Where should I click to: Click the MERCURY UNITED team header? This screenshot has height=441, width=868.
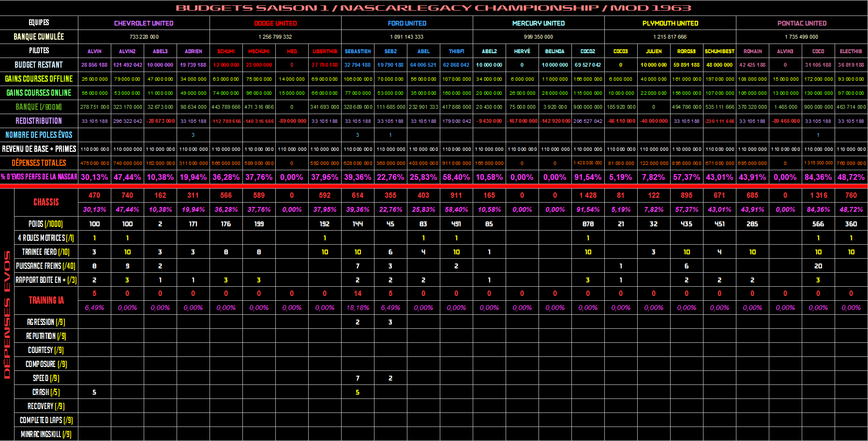click(x=539, y=23)
